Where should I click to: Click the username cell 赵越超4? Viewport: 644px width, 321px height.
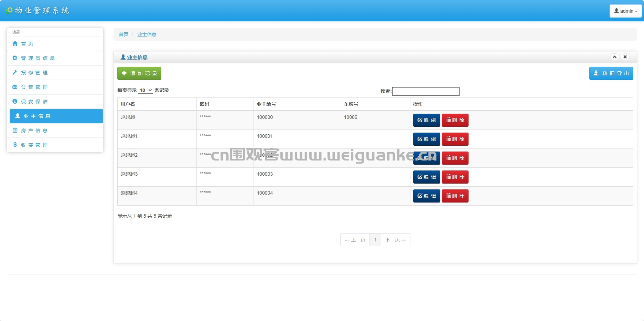(x=157, y=196)
